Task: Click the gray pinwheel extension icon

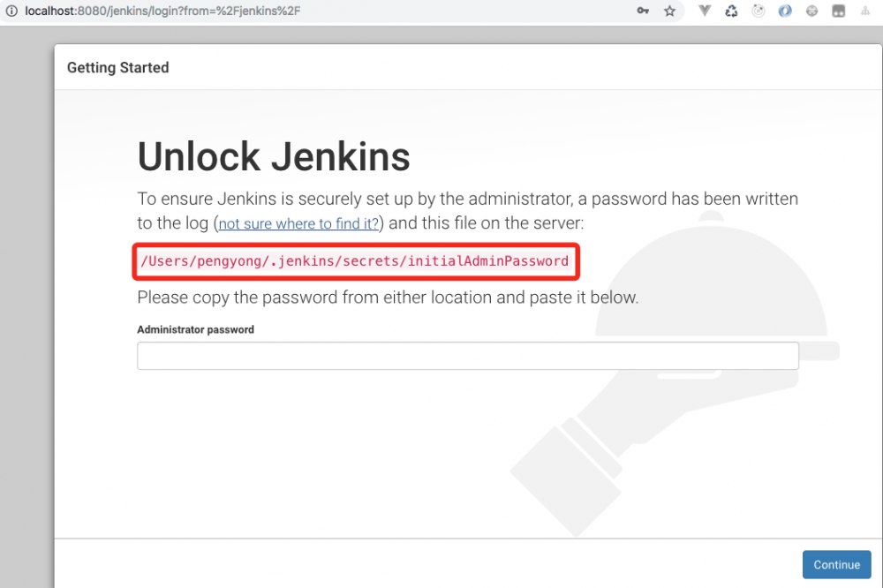Action: [811, 11]
